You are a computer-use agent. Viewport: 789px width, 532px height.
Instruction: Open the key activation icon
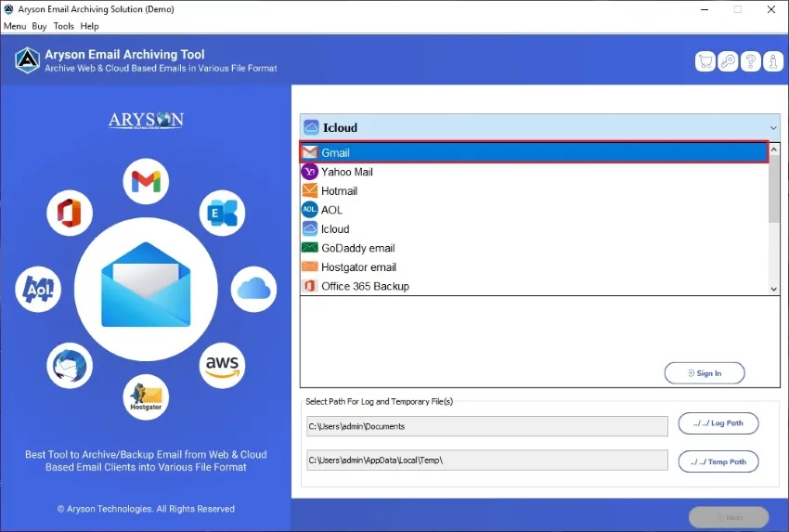(x=728, y=62)
